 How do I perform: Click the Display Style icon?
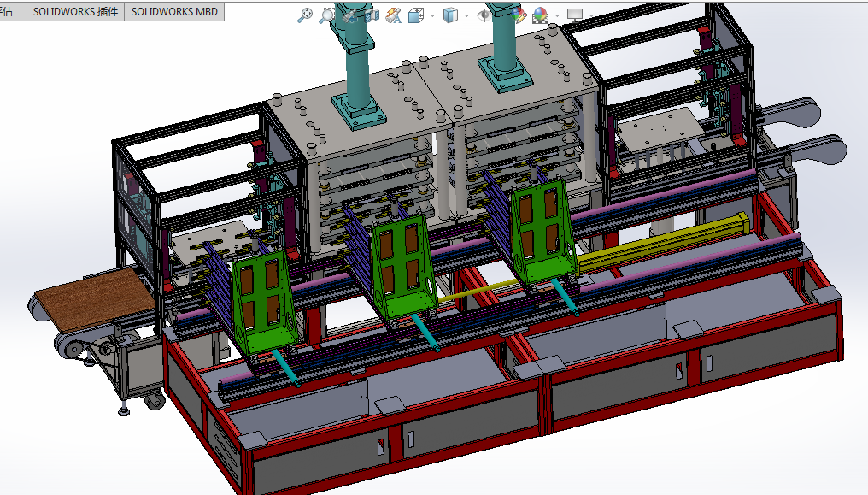pos(449,15)
